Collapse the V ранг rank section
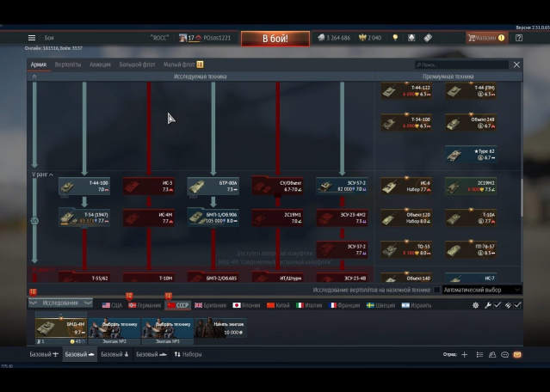Image resolution: width=550 pixels, height=392 pixels. [x=41, y=175]
